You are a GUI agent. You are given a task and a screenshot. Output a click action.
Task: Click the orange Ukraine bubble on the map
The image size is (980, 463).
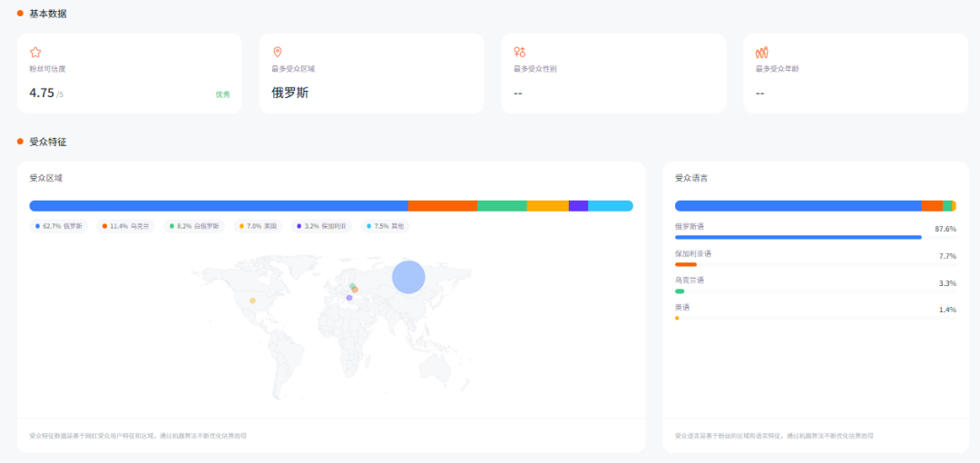coord(355,290)
